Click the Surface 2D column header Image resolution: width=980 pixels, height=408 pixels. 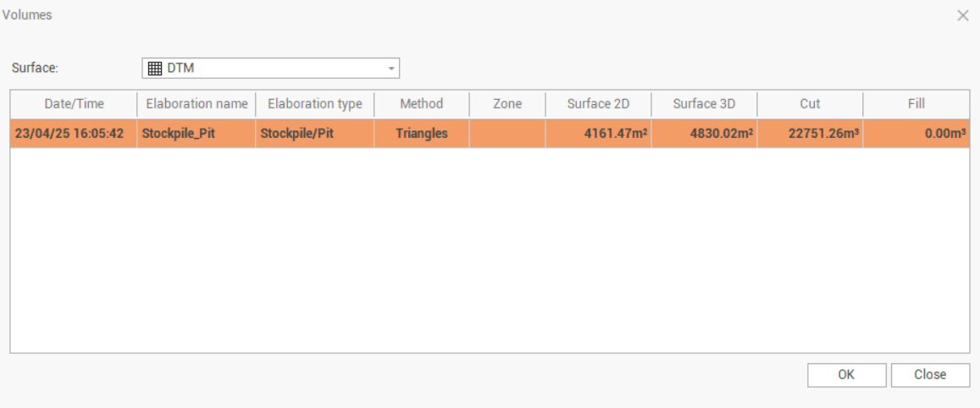[x=598, y=104]
